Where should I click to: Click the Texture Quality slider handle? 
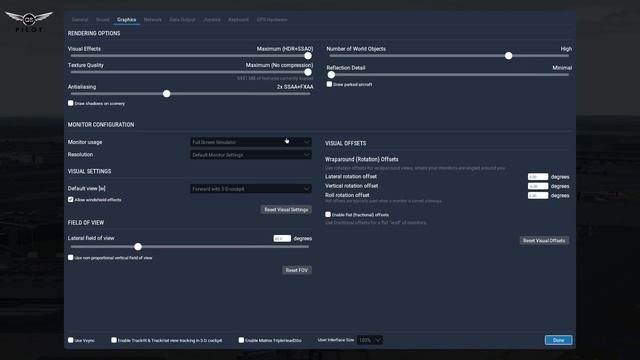[x=308, y=72]
